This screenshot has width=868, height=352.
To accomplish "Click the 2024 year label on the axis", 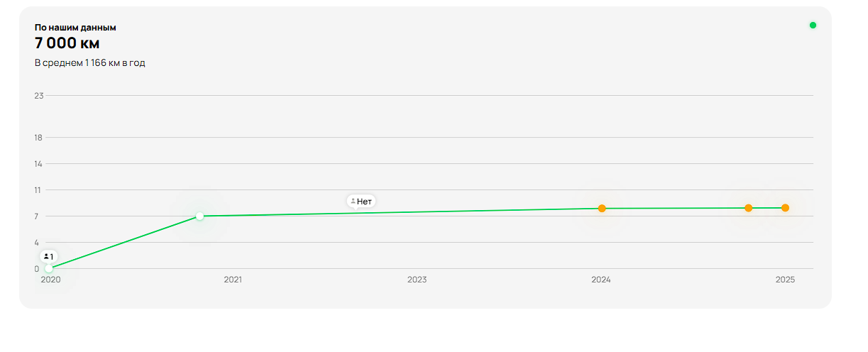I will (x=601, y=280).
